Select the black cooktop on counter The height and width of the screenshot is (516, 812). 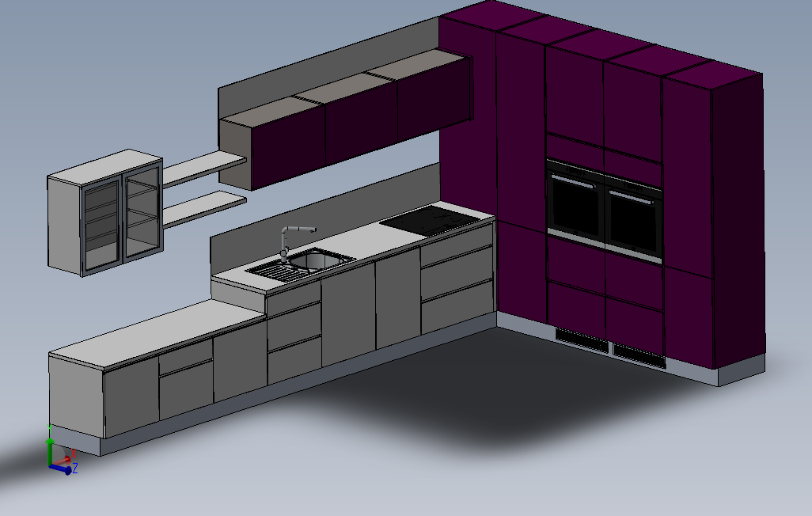coord(431,222)
